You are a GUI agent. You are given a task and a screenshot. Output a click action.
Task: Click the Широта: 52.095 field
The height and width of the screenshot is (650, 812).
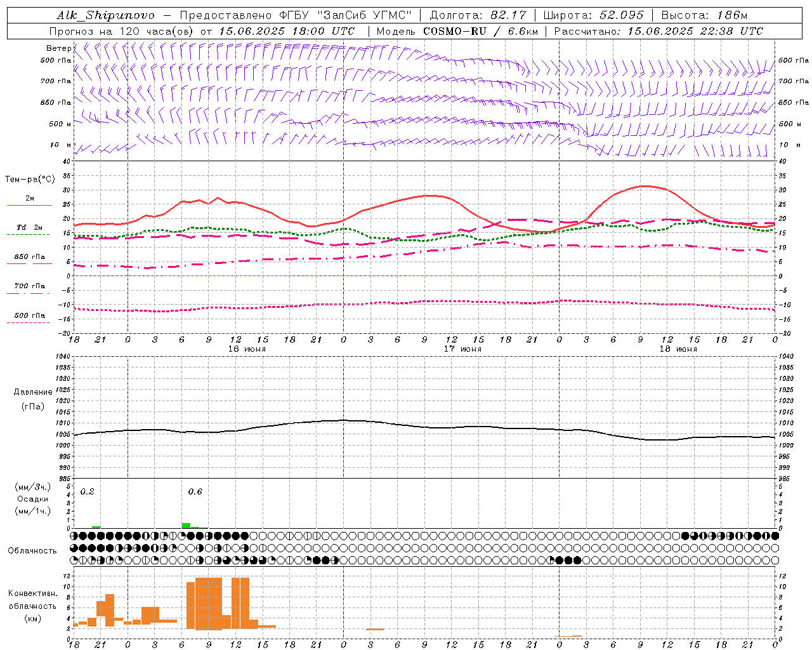594,15
